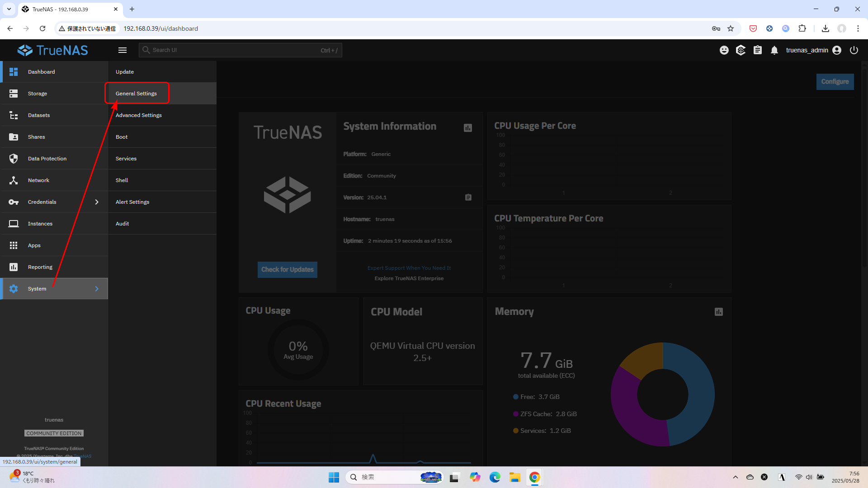868x488 pixels.
Task: Select General Settings submenu item
Action: 162,94
